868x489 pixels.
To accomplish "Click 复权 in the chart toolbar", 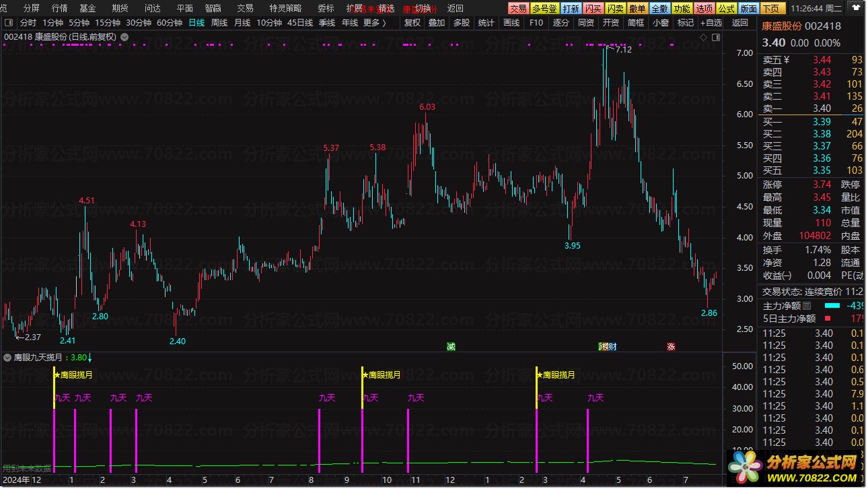I will tap(412, 22).
